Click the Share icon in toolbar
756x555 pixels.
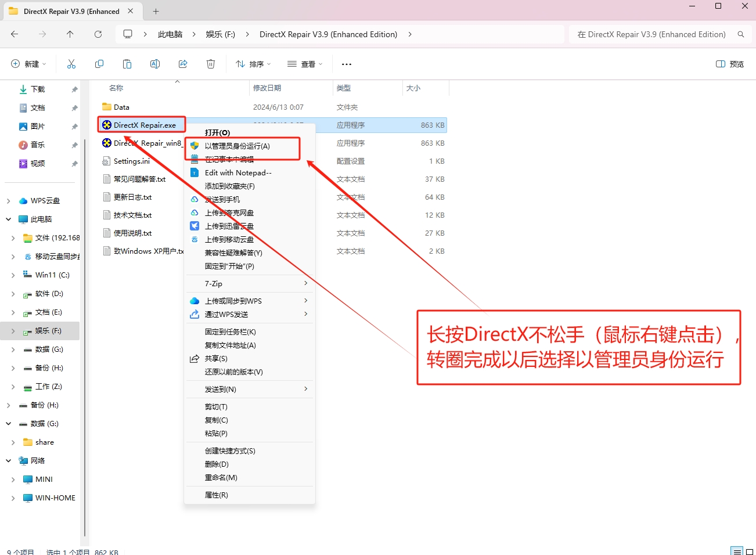[183, 64]
